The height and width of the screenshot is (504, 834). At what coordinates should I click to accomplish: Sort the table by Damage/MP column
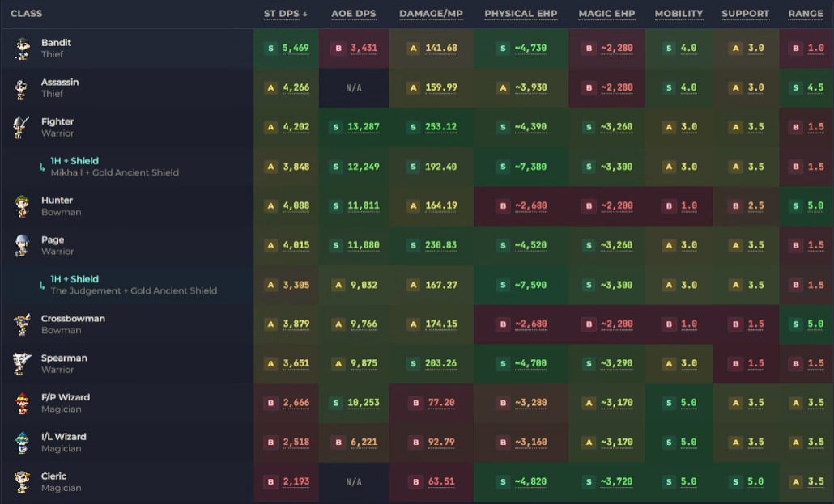[432, 14]
